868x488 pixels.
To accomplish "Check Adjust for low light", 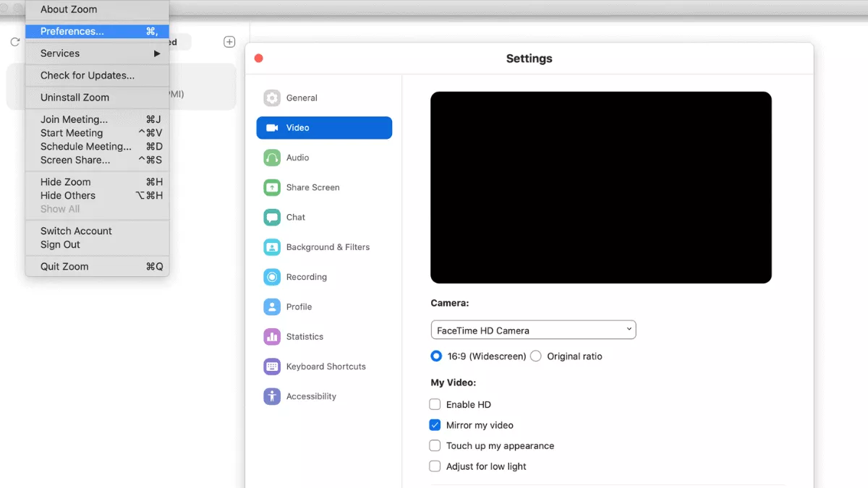I will tap(435, 466).
